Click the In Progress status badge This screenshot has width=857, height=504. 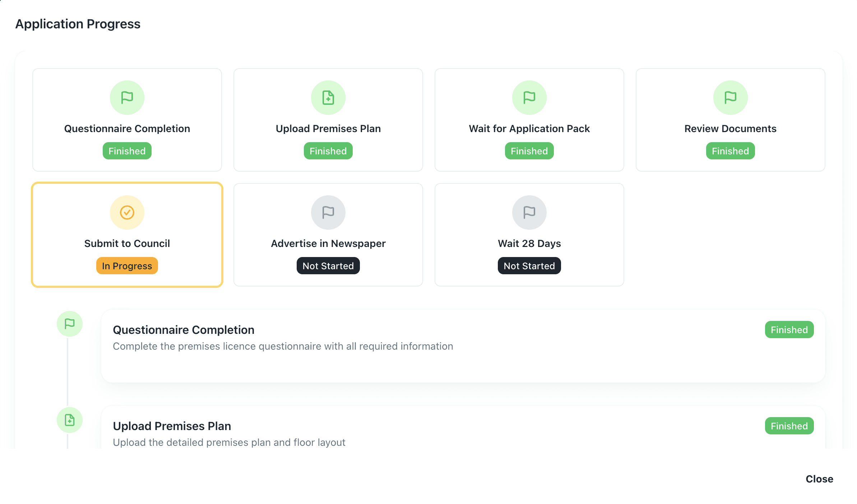[x=126, y=266]
